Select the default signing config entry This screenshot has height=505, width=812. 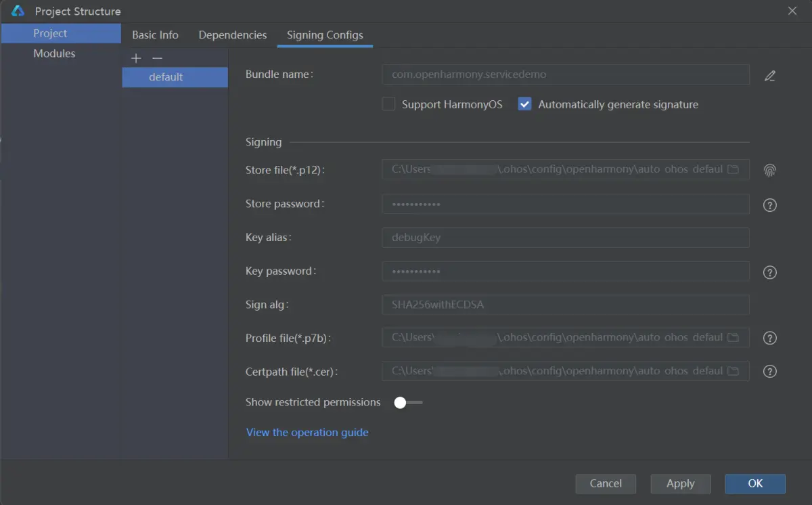175,77
